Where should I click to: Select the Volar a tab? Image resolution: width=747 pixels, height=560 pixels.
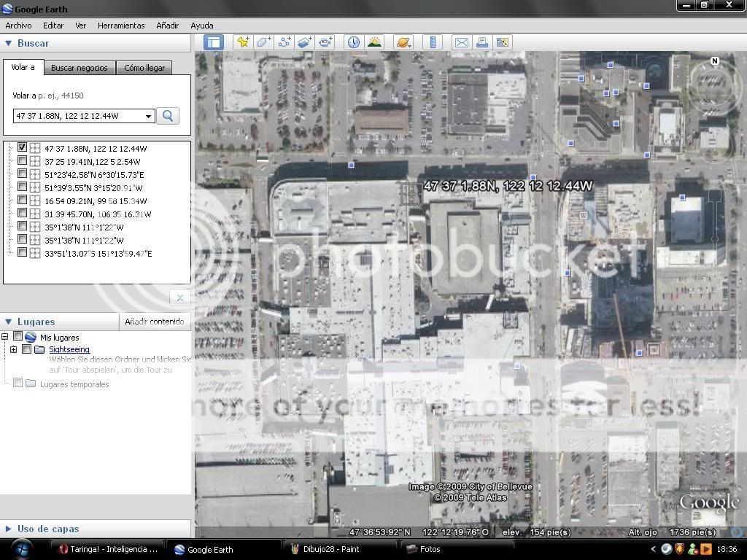23,67
